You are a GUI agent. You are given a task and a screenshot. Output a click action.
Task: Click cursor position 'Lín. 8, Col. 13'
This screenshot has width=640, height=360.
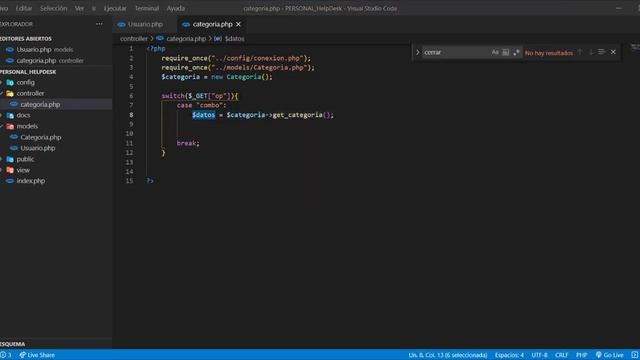click(448, 355)
